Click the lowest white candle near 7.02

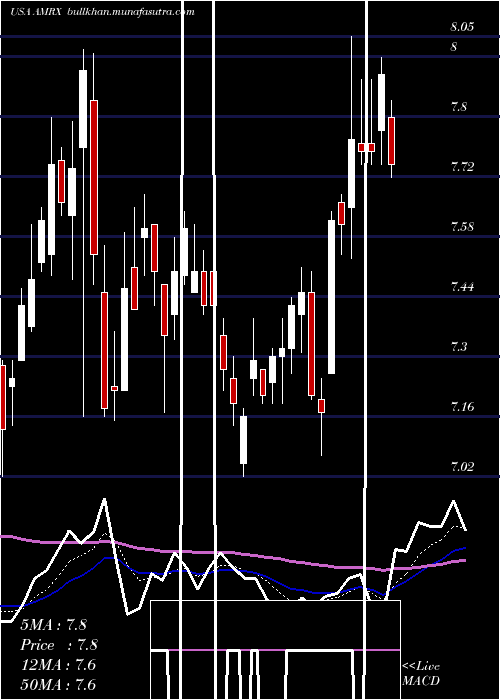pos(243,440)
